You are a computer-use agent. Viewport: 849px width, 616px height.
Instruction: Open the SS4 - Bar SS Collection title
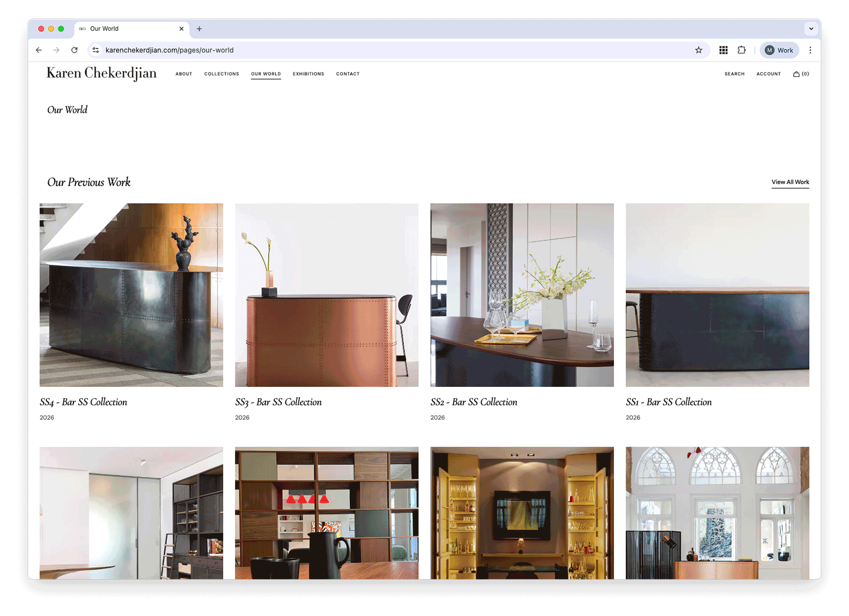83,402
